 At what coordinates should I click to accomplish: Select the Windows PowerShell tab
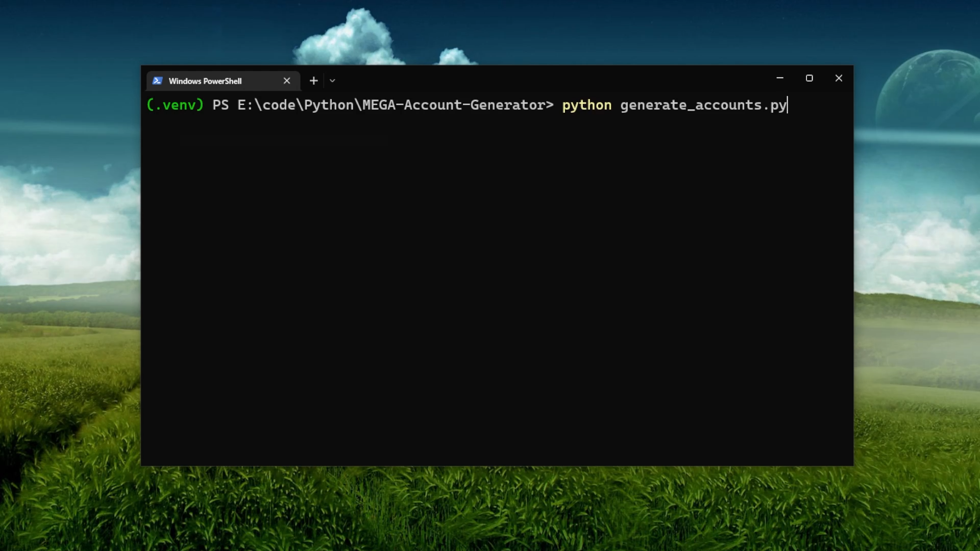[214, 81]
